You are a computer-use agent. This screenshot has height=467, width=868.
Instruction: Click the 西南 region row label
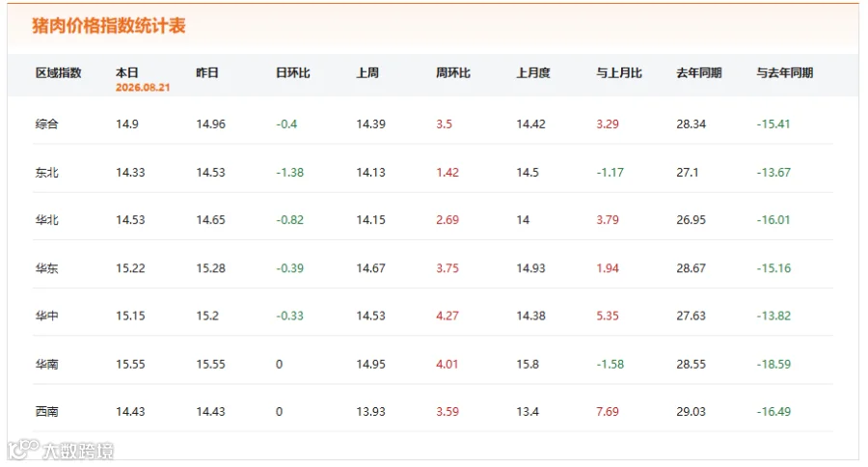click(46, 412)
